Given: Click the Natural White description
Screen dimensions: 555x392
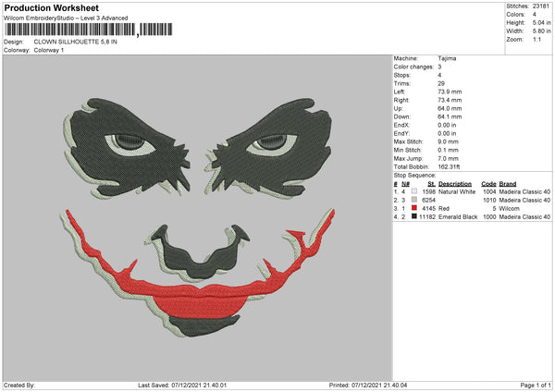Looking at the screenshot, I should [x=457, y=191].
